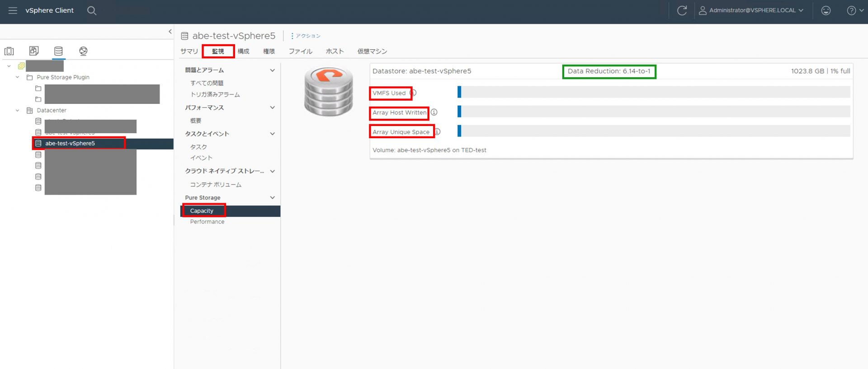Switch to VMs and Templates inventory view

34,51
